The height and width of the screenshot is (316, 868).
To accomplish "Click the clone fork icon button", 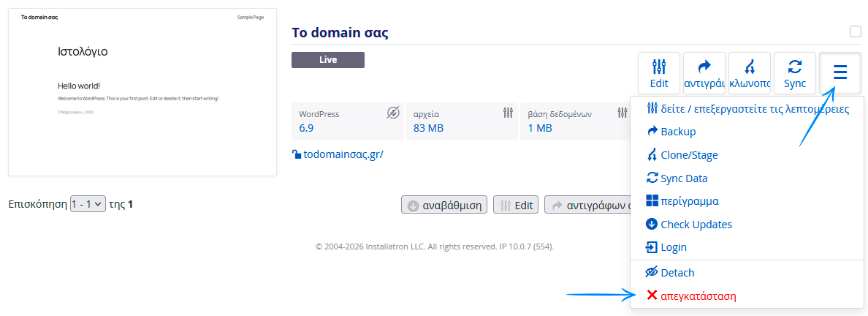I will 750,74.
